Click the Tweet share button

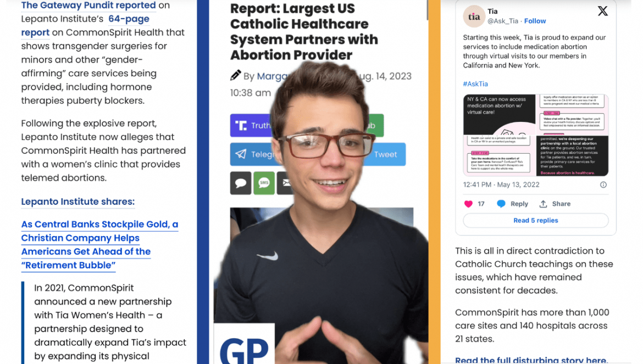[385, 154]
